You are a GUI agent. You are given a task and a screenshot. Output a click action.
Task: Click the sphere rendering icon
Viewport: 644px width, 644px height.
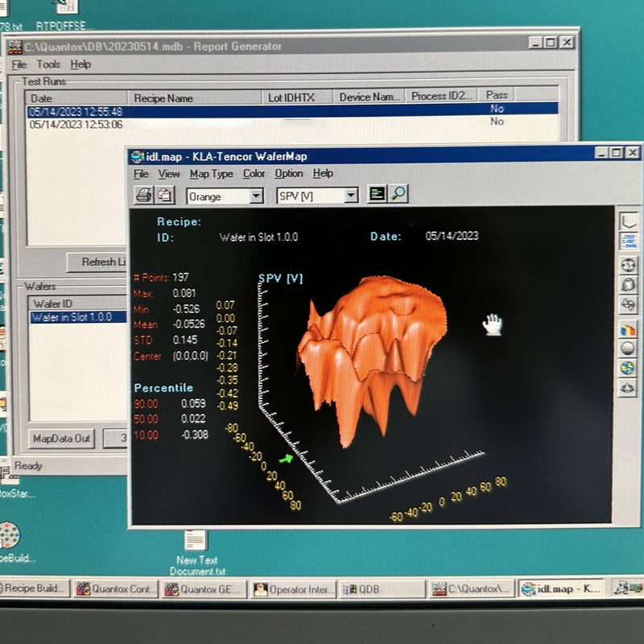pos(627,349)
